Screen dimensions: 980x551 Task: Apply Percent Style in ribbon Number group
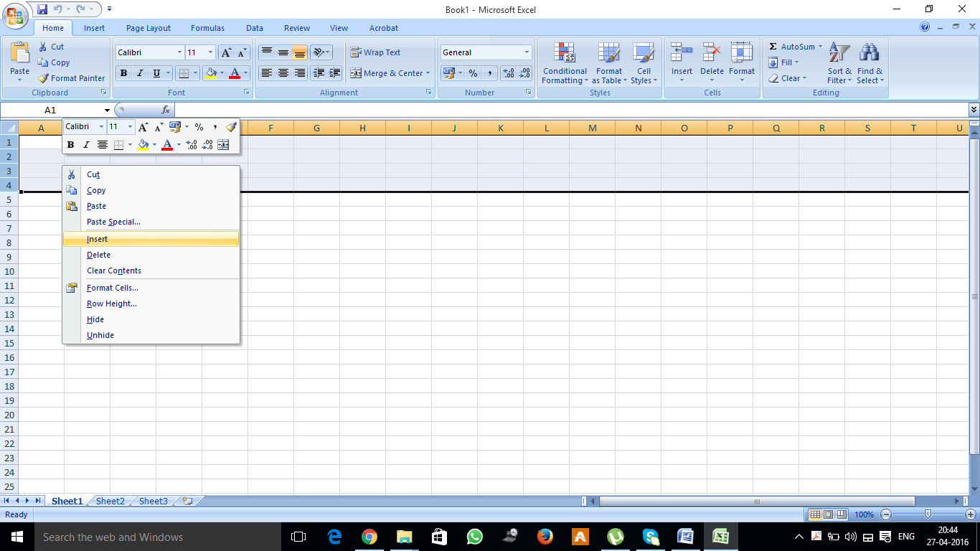[473, 73]
